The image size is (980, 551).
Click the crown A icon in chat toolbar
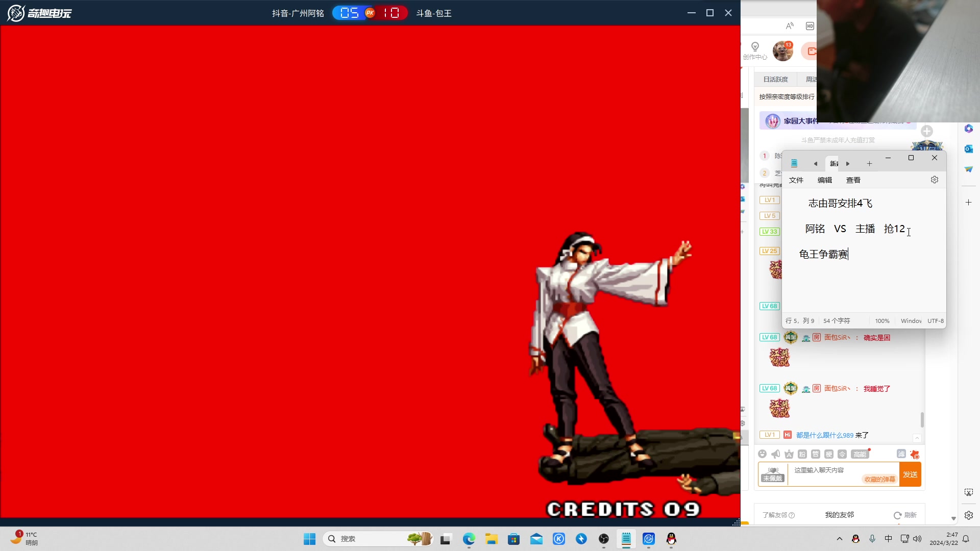tap(789, 454)
